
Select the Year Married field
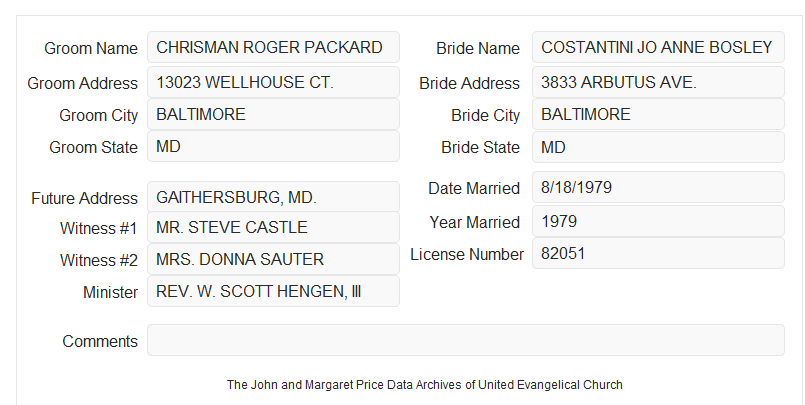[658, 221]
